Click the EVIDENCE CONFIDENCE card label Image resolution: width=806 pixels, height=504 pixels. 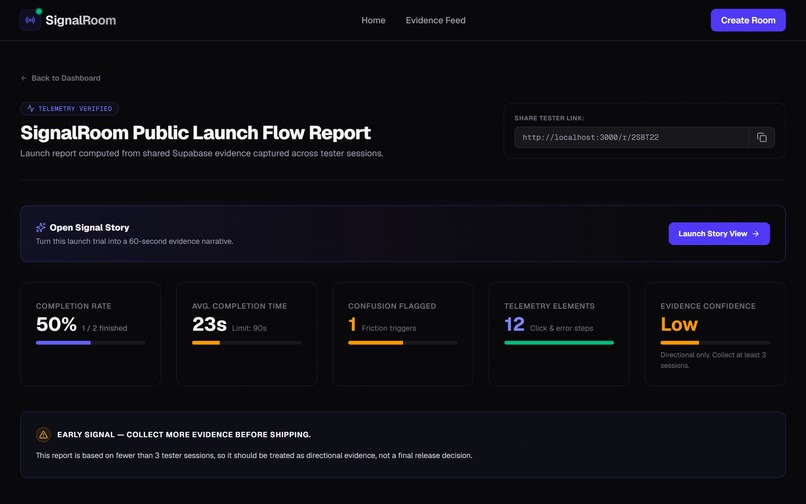(708, 306)
